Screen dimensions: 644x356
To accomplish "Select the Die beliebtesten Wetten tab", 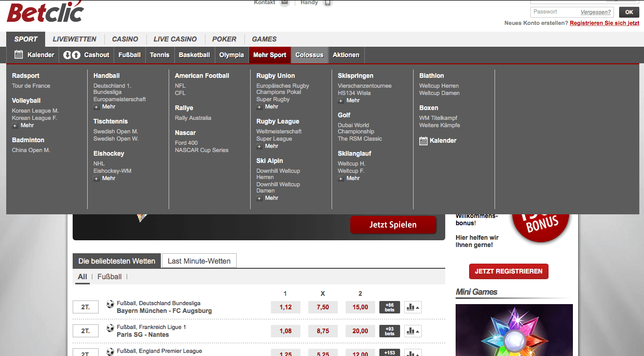I will 117,261.
